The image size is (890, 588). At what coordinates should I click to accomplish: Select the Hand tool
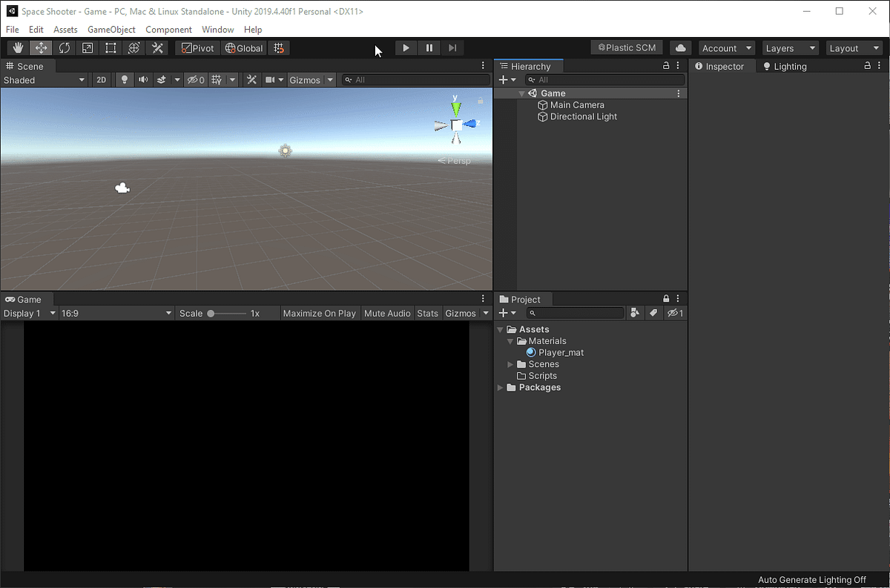tap(18, 47)
